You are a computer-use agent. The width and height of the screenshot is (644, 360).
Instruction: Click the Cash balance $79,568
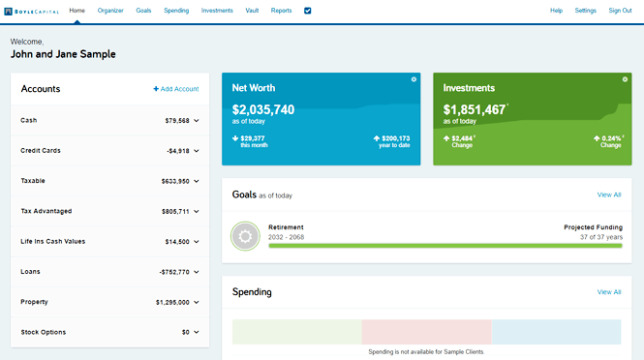coord(177,121)
